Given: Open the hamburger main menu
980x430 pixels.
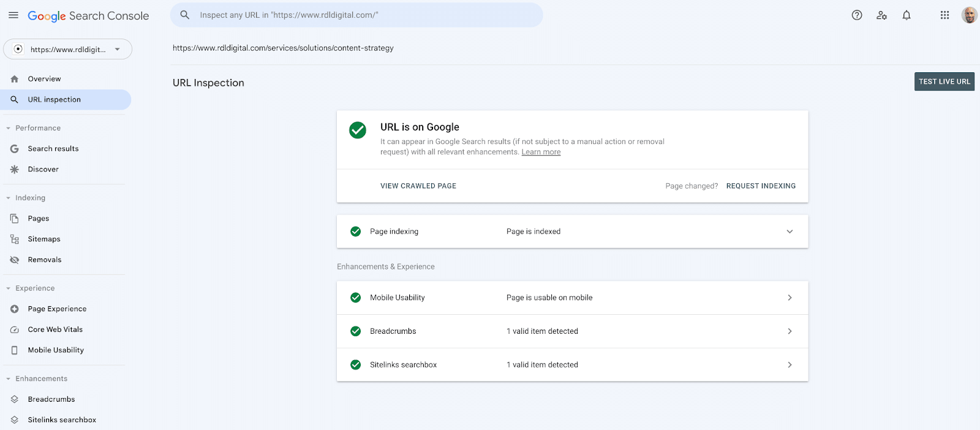Looking at the screenshot, I should 13,15.
